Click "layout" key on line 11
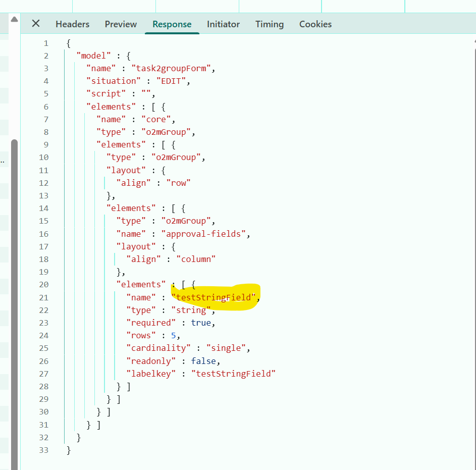Viewport: 476px width, 470px height. pos(126,170)
